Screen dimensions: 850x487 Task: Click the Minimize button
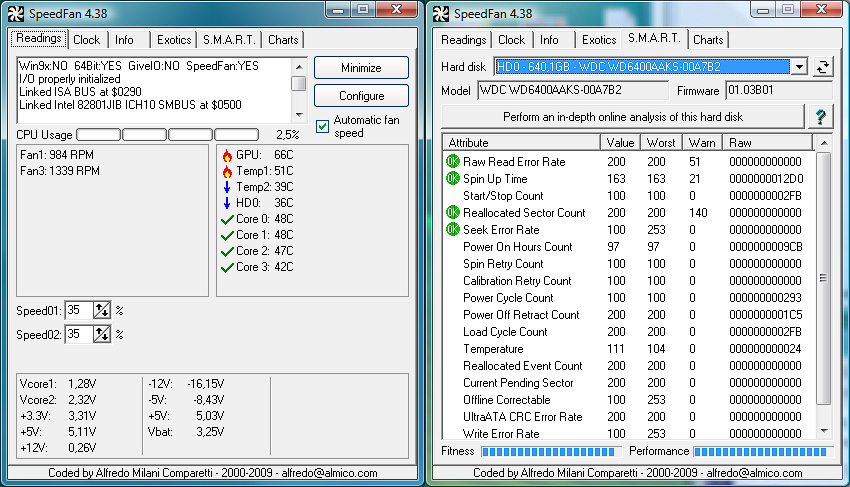point(361,68)
